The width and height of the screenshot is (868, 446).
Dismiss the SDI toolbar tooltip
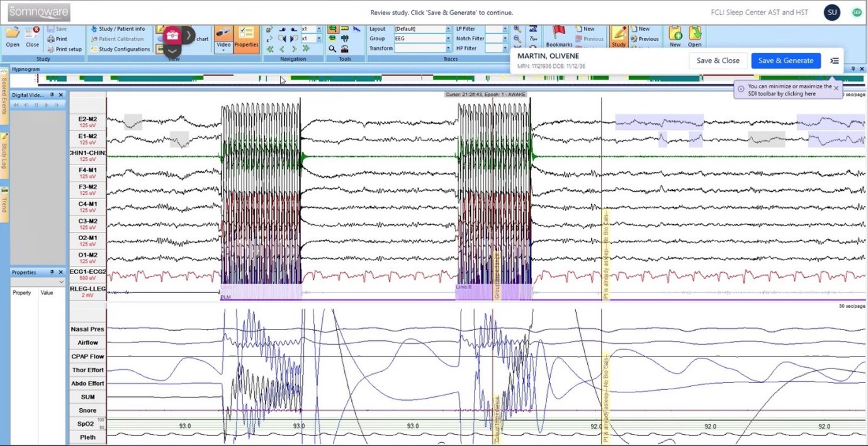837,88
